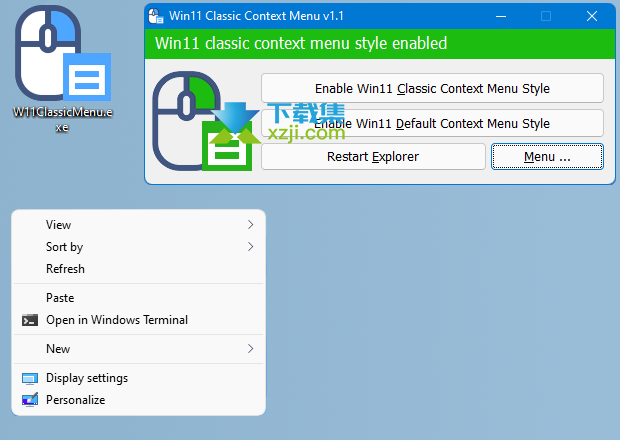Click the window title 'Win11 Classic Context Menu v1.1'
Screen dimensions: 620x440
(x=256, y=16)
